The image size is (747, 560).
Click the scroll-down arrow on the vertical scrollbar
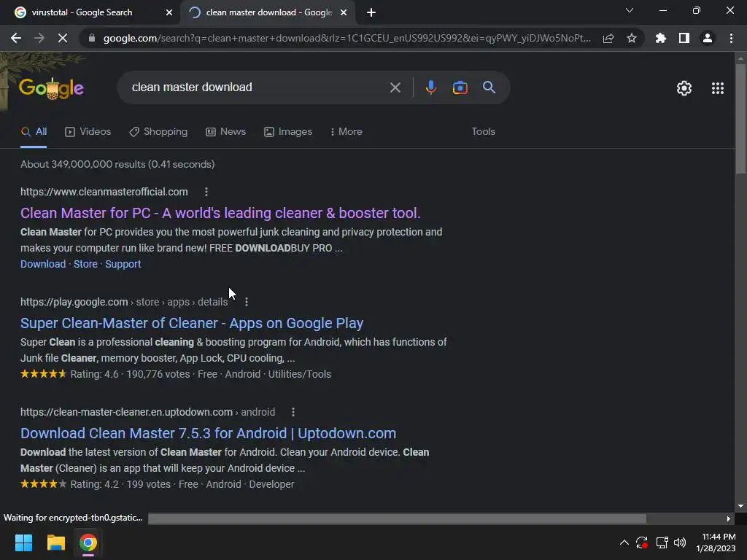(740, 506)
